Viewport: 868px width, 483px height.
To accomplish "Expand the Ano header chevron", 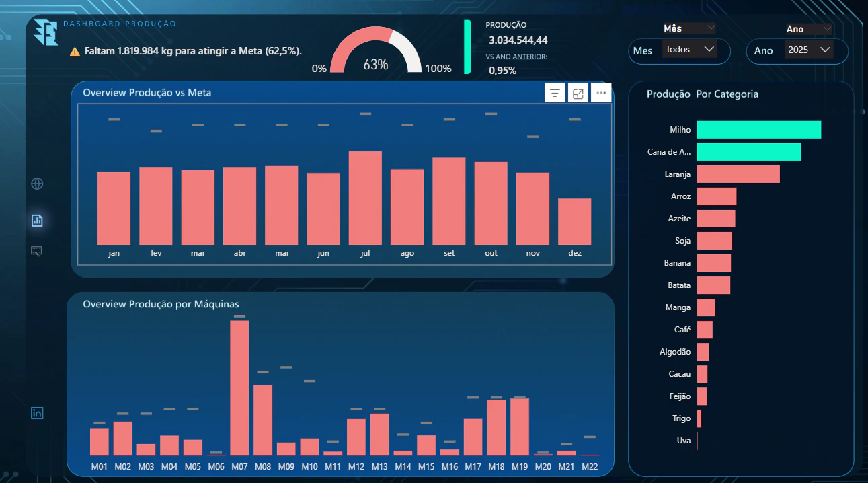I will [826, 30].
